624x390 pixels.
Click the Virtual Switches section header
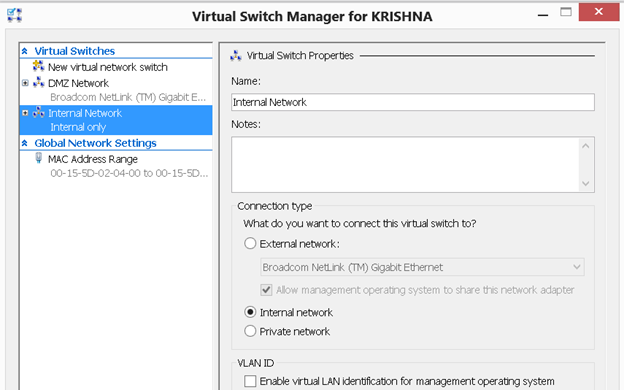[74, 51]
